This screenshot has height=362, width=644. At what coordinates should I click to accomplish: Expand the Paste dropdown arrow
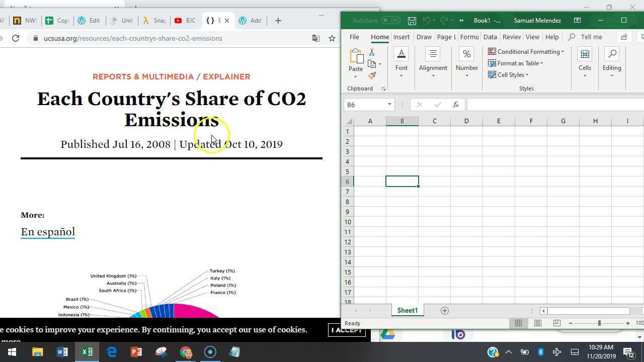(356, 75)
